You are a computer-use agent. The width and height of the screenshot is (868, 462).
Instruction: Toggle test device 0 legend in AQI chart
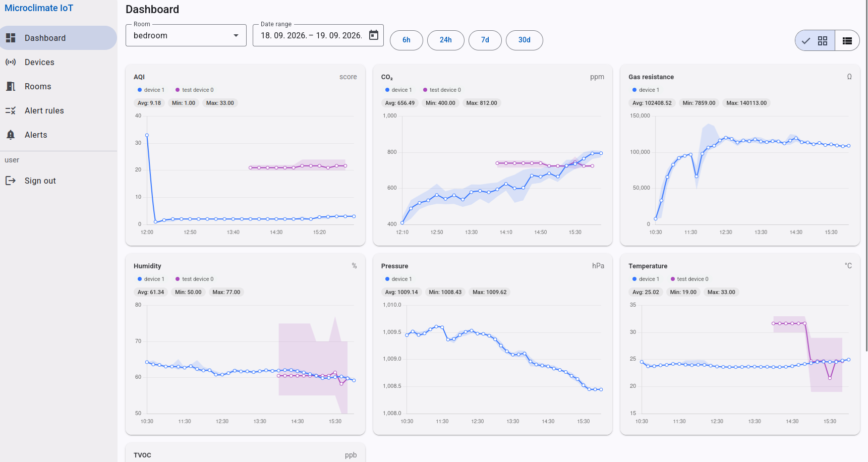tap(194, 90)
